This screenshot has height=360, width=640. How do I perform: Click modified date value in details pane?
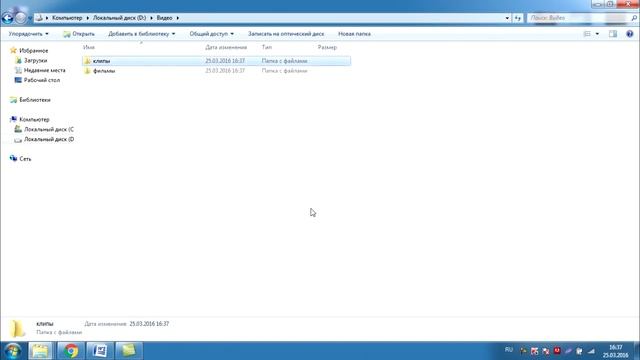click(x=149, y=324)
